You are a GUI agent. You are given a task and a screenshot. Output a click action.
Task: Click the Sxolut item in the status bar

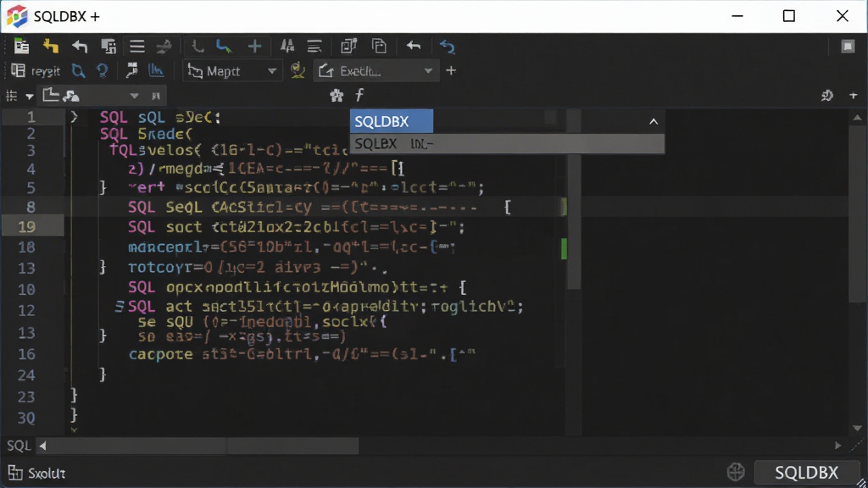(x=37, y=473)
